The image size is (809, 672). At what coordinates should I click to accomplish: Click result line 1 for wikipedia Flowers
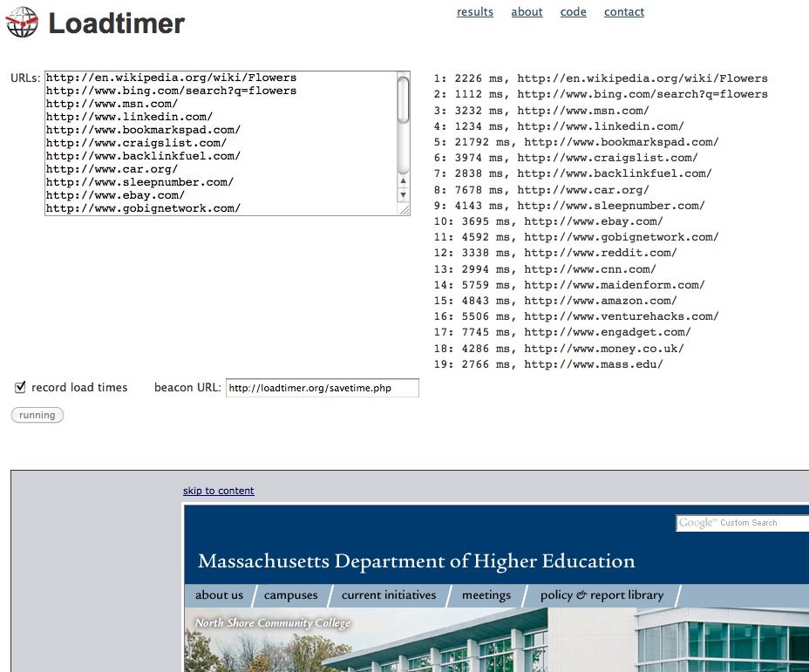[601, 78]
